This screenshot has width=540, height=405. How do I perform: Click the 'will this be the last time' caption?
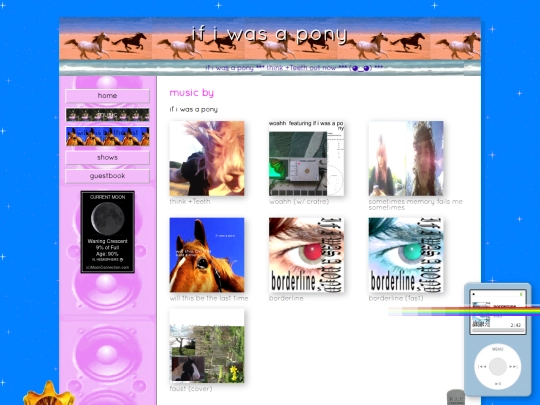209,298
